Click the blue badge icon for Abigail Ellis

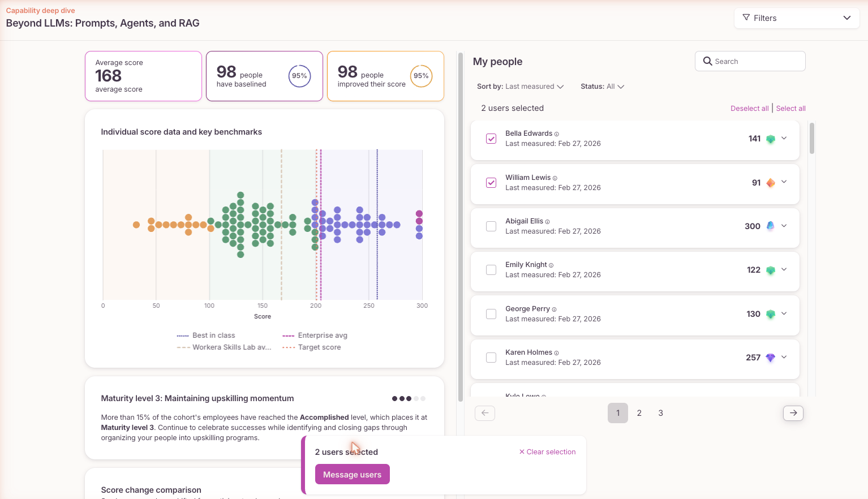point(770,226)
